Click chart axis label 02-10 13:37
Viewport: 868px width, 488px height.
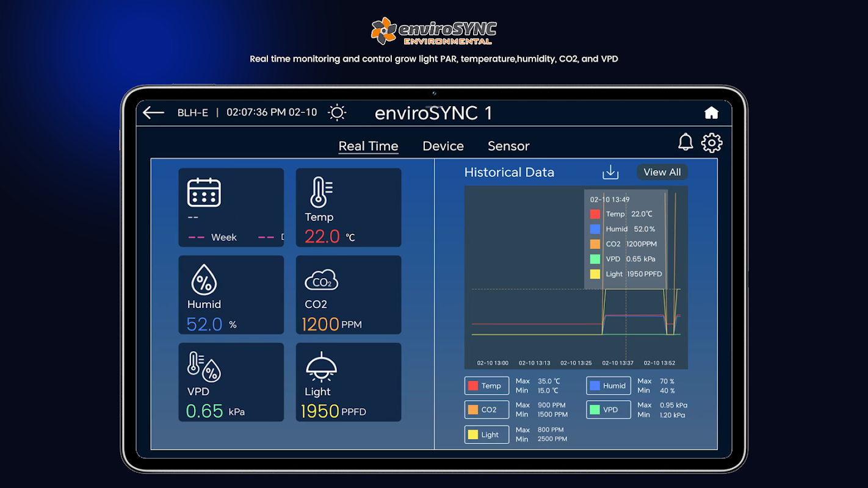coord(618,363)
